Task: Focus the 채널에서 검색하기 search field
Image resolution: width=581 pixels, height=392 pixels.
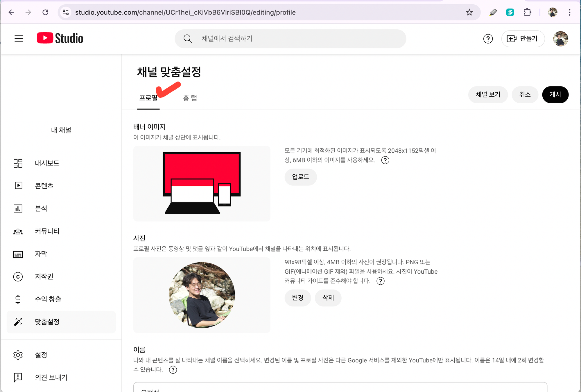Action: coord(290,39)
